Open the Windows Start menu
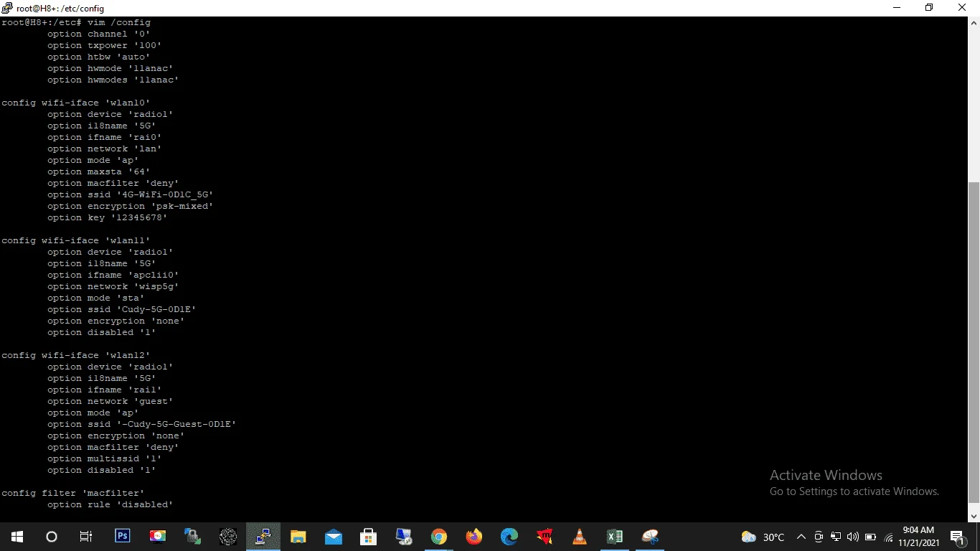Screen dimensions: 980x551 (x=17, y=537)
